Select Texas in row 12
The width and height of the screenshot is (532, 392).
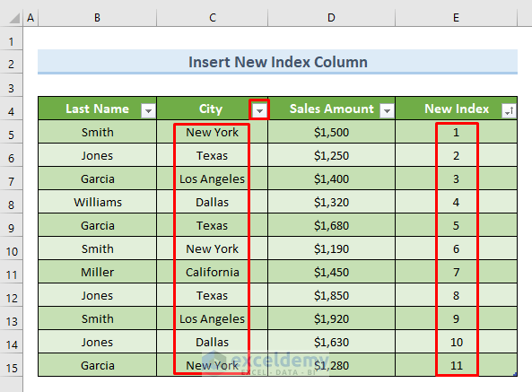[213, 295]
